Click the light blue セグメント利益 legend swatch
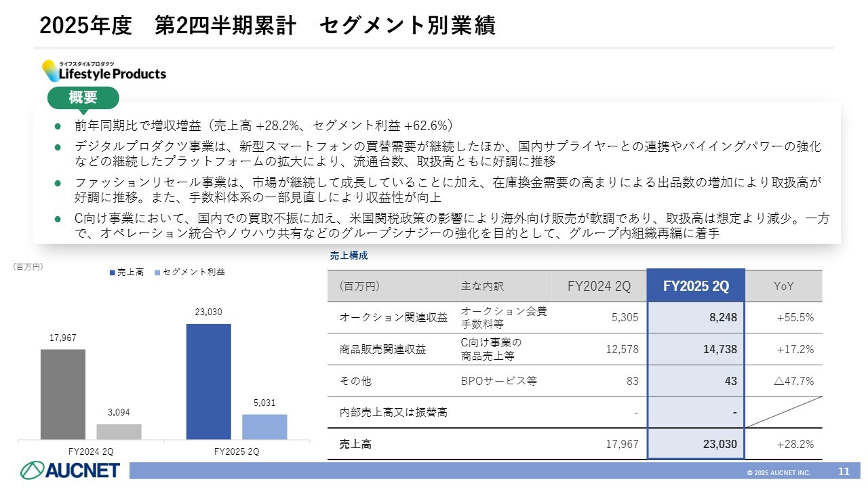The width and height of the screenshot is (868, 488). (x=158, y=272)
